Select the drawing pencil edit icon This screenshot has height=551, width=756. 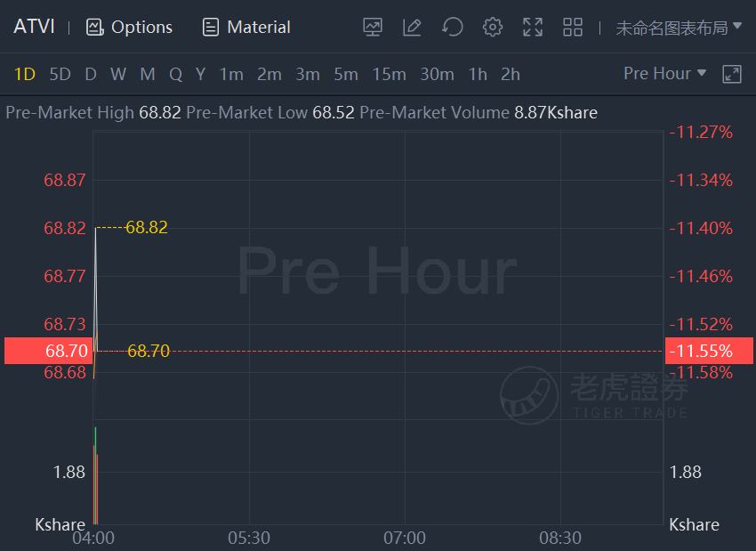[412, 27]
